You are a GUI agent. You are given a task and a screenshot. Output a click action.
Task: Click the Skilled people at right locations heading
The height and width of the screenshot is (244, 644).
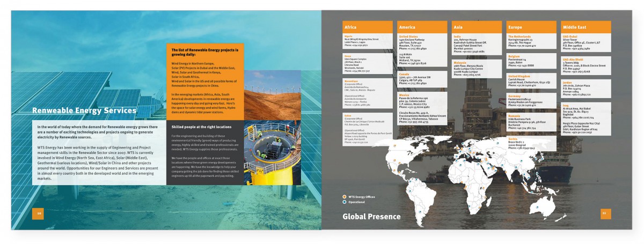201,127
